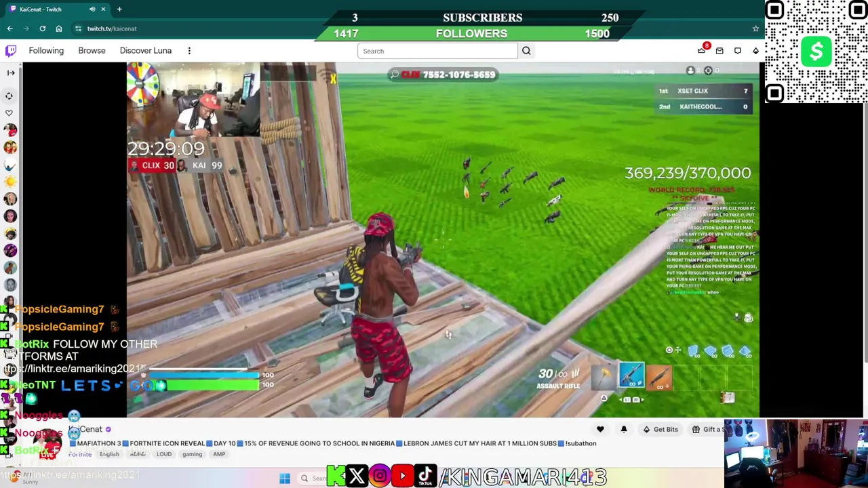
Task: Click the sidebar circular arrows icon under the expand arrow
Action: 9,96
